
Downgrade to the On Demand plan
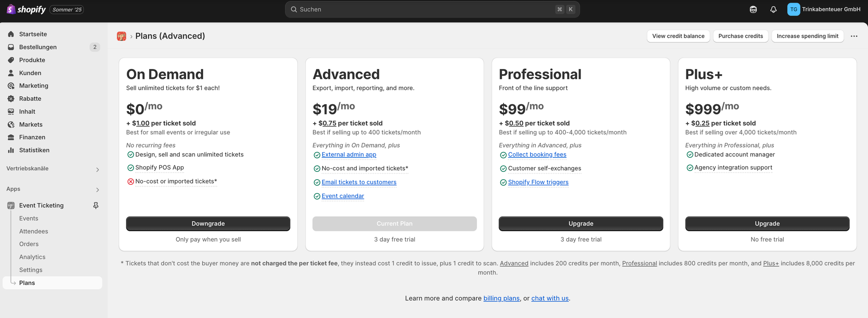point(208,223)
